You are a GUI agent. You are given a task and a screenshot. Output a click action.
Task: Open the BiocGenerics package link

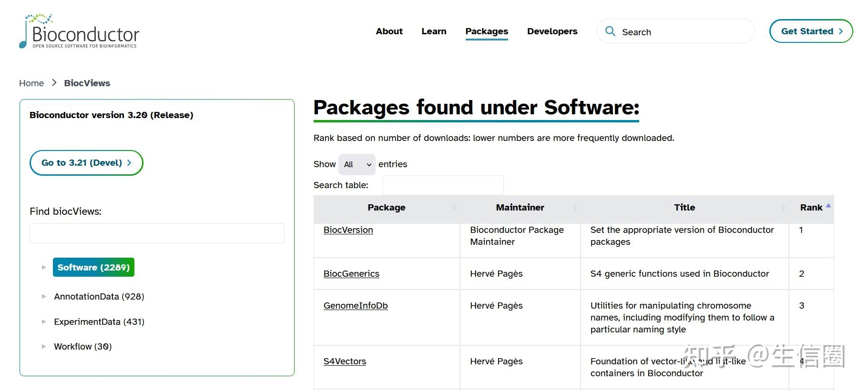351,274
